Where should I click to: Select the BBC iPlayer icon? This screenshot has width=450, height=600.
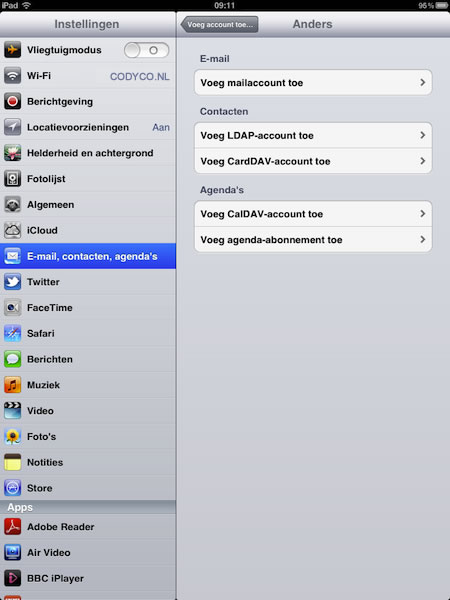[13, 578]
